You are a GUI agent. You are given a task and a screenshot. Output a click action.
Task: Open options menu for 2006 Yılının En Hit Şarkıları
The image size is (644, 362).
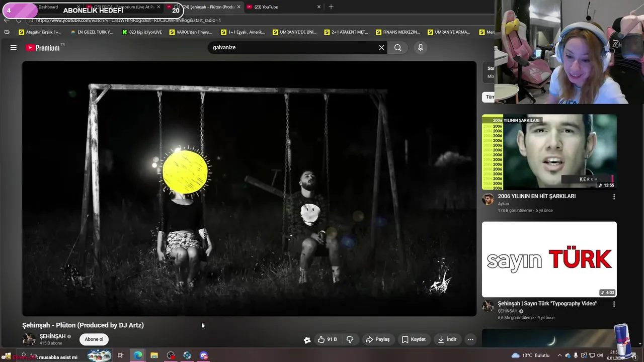tap(614, 197)
